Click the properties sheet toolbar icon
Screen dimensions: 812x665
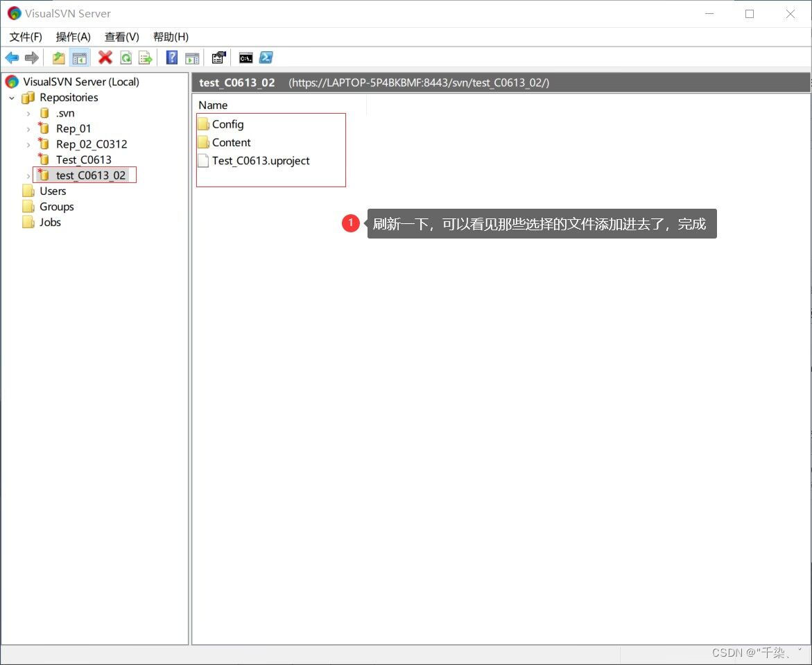point(218,57)
